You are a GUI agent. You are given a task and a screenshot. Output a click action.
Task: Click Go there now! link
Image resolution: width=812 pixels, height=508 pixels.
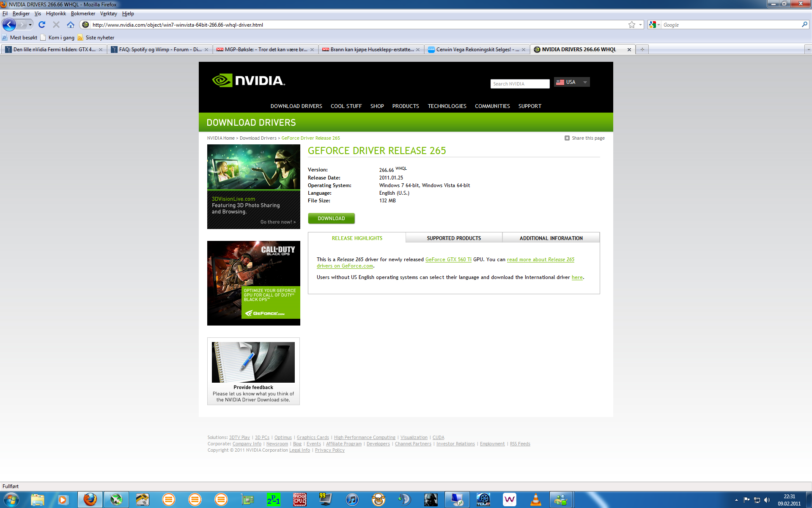point(278,222)
